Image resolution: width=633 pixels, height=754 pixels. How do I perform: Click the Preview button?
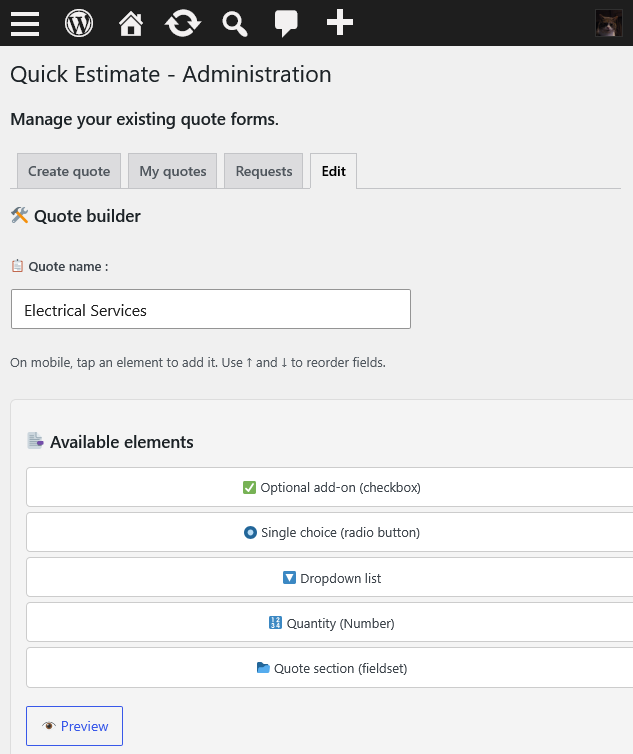tap(75, 726)
